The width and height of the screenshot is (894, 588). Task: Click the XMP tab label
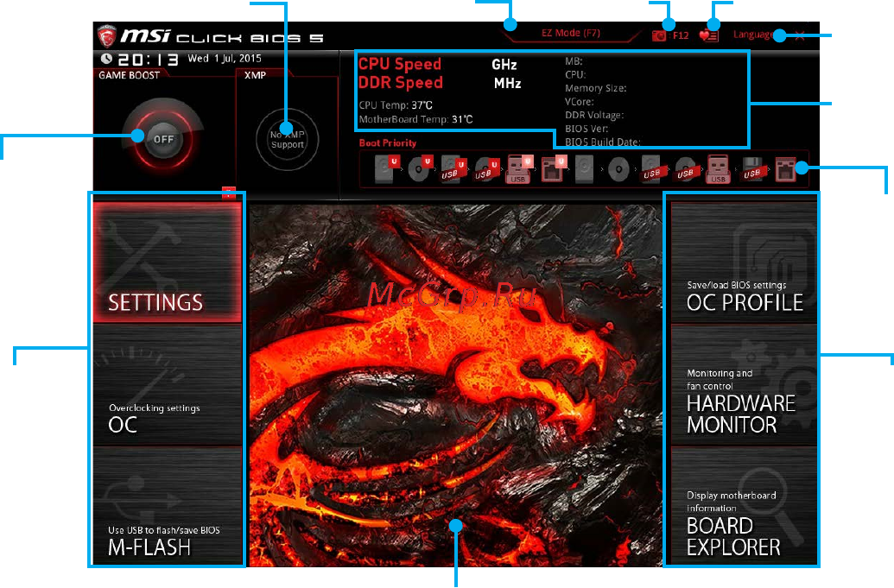(x=255, y=74)
